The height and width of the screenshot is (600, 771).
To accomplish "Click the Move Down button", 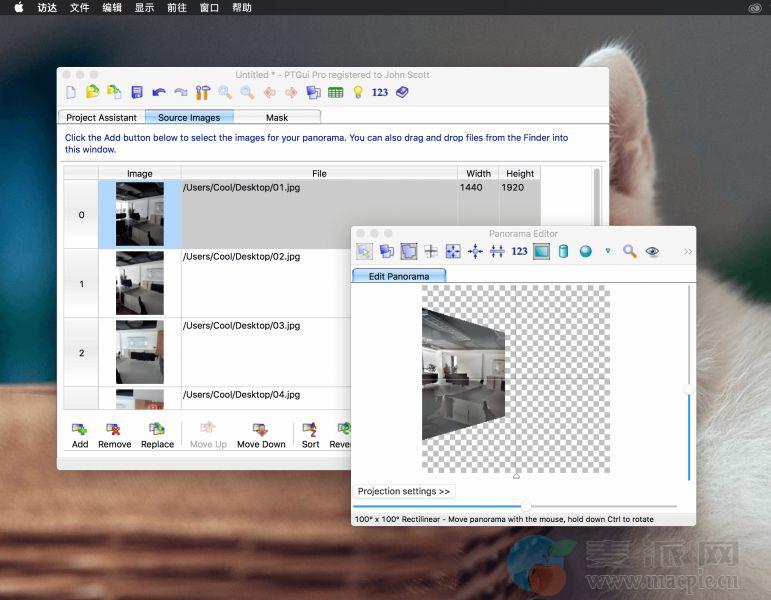I will tap(261, 435).
